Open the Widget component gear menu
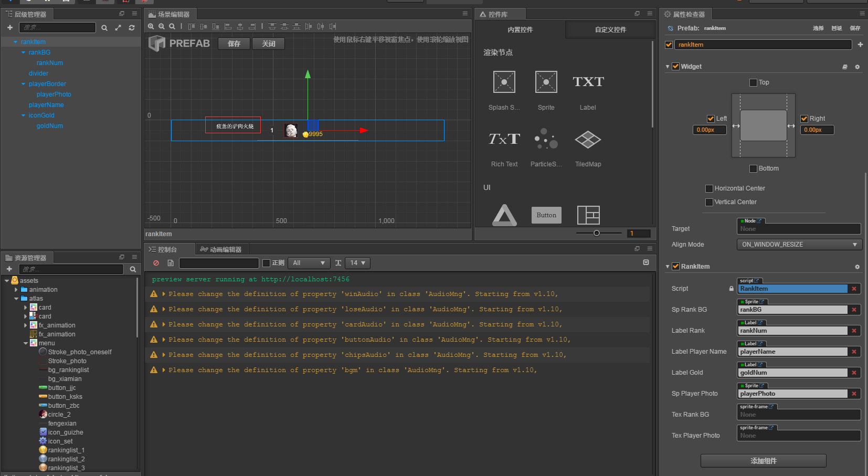868x476 pixels. [x=858, y=67]
